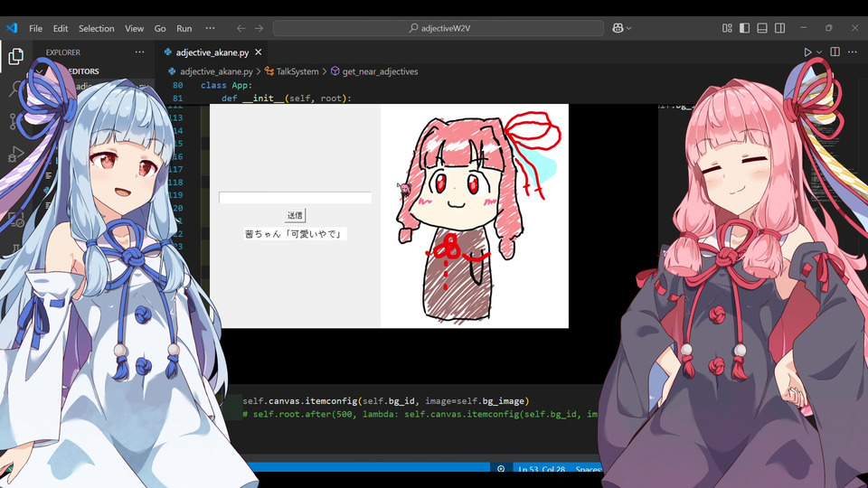
Task: Open the Explorer view in activity bar
Action: tap(15, 56)
